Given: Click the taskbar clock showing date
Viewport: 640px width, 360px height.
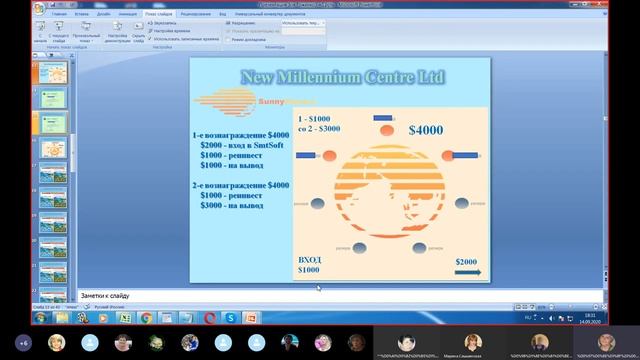Looking at the screenshot, I should (590, 318).
